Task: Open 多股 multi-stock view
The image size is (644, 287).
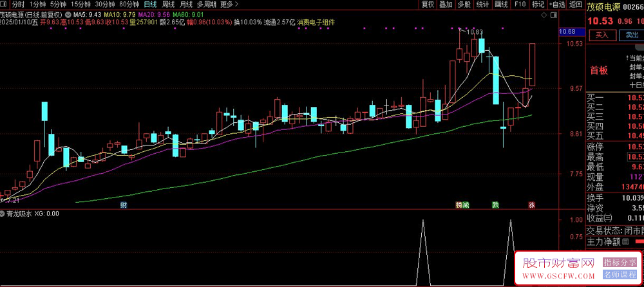Action: tap(464, 5)
